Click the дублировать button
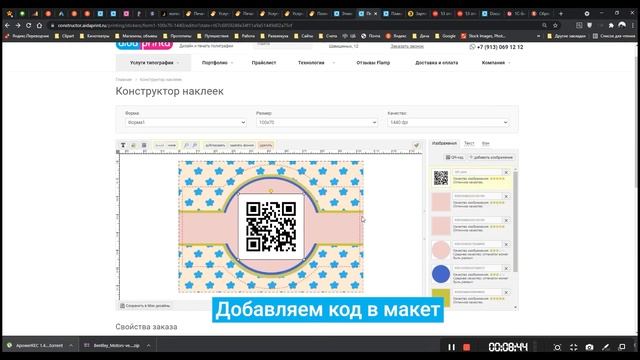640x360 pixels. coord(215,145)
